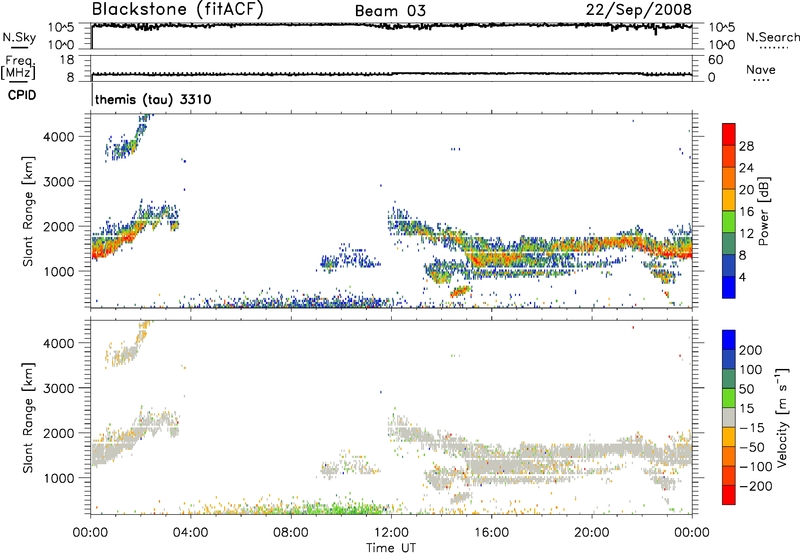This screenshot has height=554, width=800.
Task: Click the 'Blackstone (fitACF)' plot title
Action: coord(178,10)
